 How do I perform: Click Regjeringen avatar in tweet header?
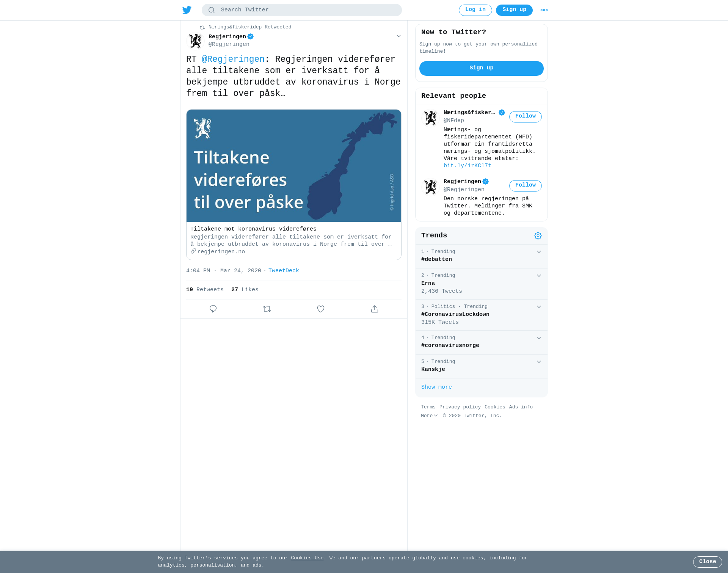pos(196,41)
